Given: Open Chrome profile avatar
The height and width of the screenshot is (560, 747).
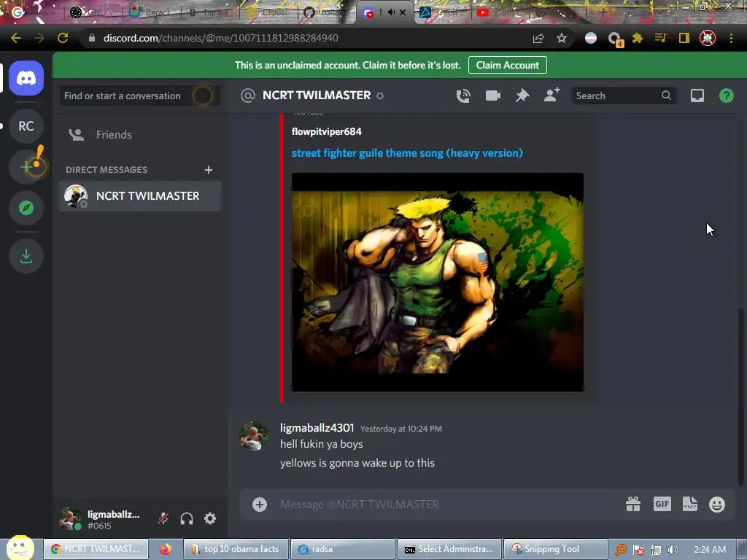Looking at the screenshot, I should (x=708, y=38).
